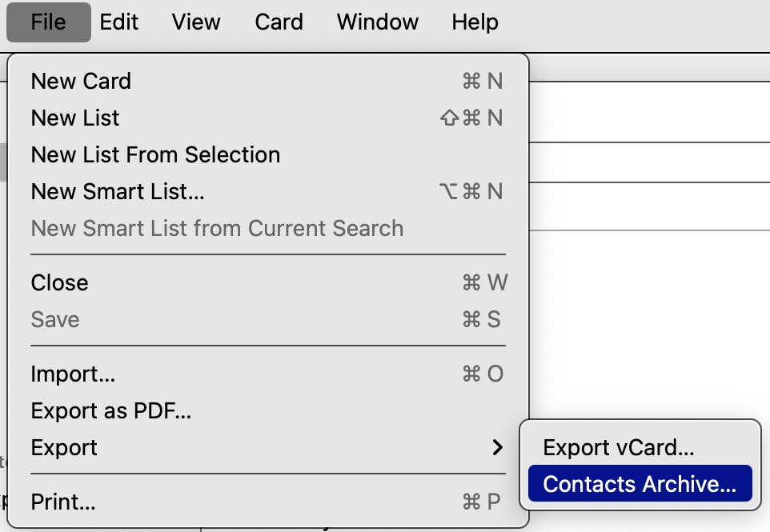Choose Export vCard… in submenu
Viewport: 770px width, 532px height.
pos(618,448)
